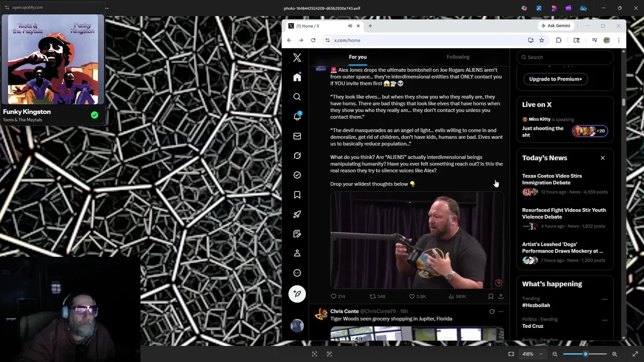The image size is (644, 362).
Task: Select the Home / X browser tab
Action: (x=324, y=26)
